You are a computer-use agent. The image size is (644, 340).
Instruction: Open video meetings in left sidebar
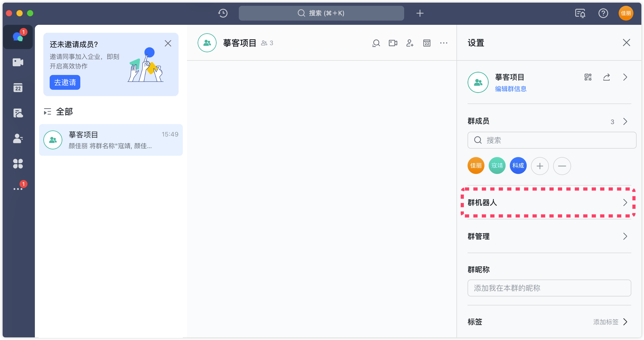point(18,62)
